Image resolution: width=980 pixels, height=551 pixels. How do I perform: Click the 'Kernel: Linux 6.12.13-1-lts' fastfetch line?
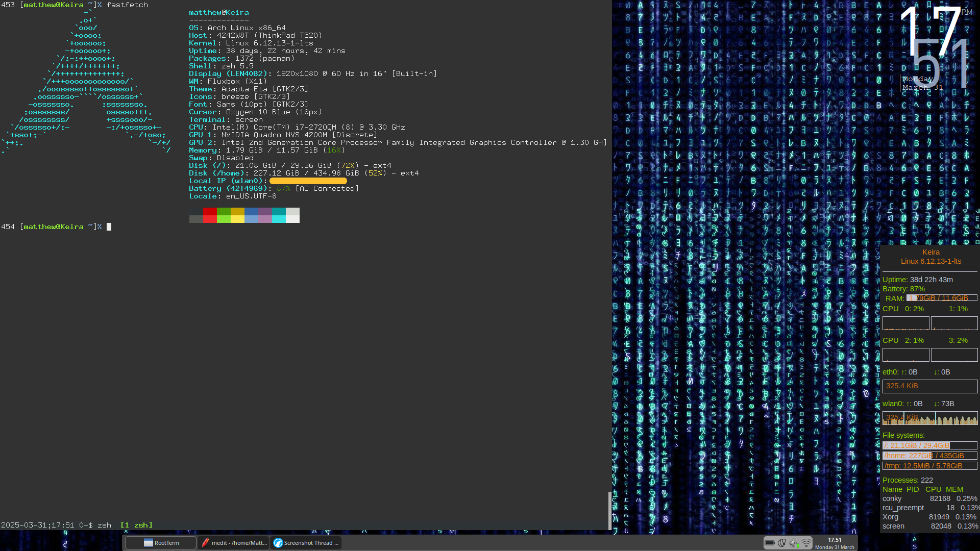coord(251,43)
